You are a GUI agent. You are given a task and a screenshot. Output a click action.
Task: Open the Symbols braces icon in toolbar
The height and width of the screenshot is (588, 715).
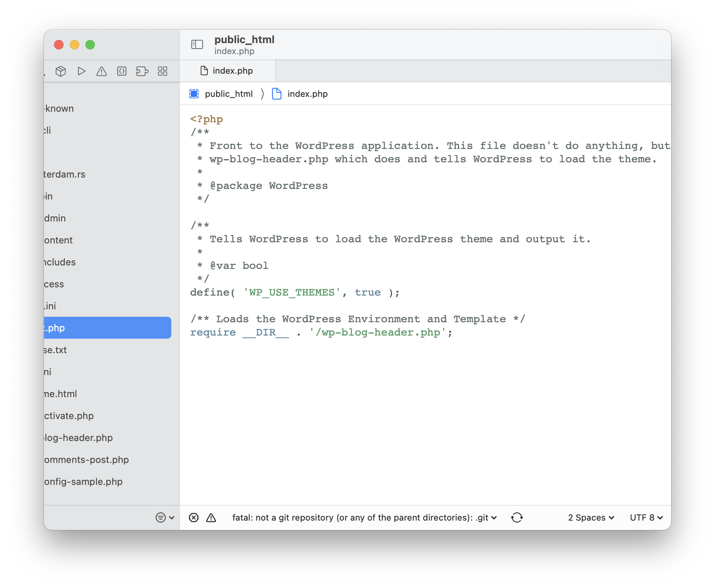(x=122, y=71)
